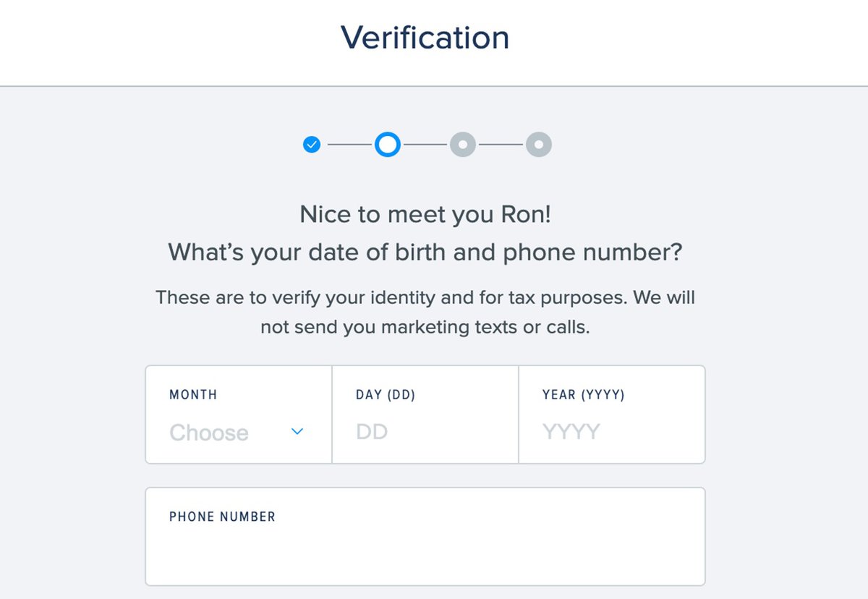Click the marketing texts disclaimer paragraph
This screenshot has height=599, width=868.
pyautogui.click(x=425, y=312)
